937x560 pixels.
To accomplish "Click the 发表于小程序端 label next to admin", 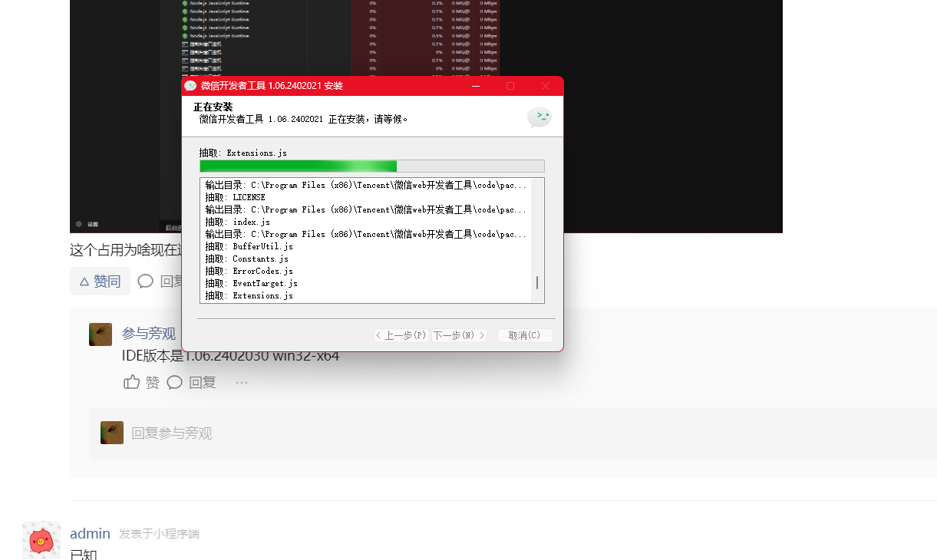I will coord(159,534).
